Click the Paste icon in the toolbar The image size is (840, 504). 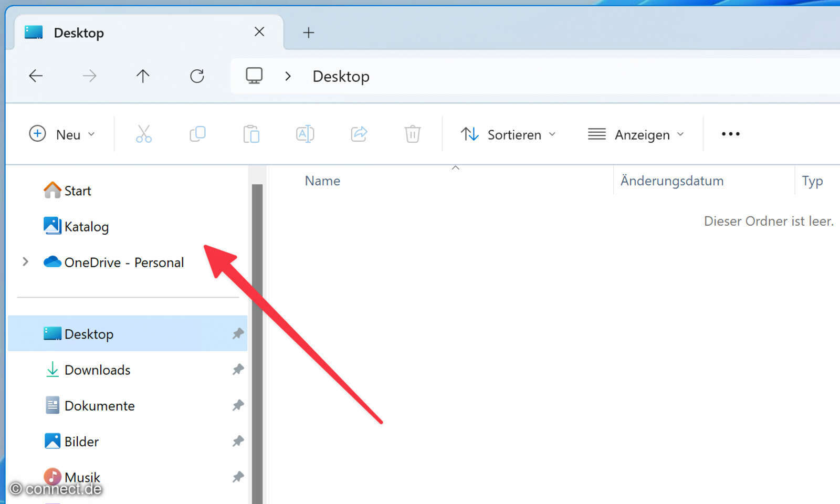click(251, 134)
